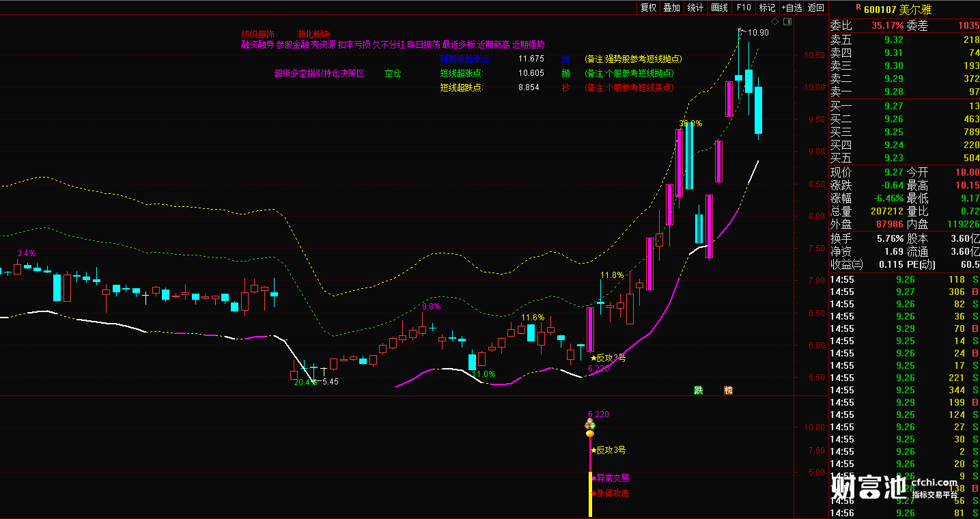Click the brown 榜 marker icon
Viewport: 980px width, 519px height.
[729, 390]
